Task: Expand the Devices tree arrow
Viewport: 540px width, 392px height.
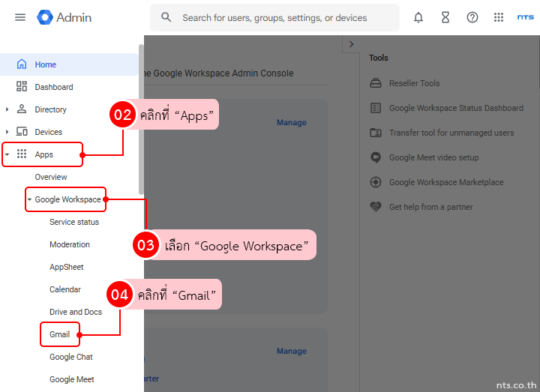Action: coord(7,132)
